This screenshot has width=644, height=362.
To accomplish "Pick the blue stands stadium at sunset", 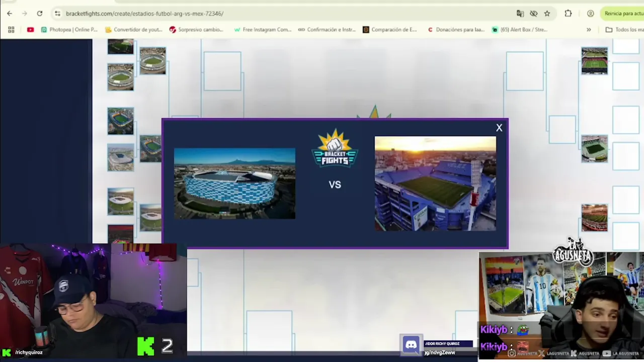I will [x=435, y=184].
